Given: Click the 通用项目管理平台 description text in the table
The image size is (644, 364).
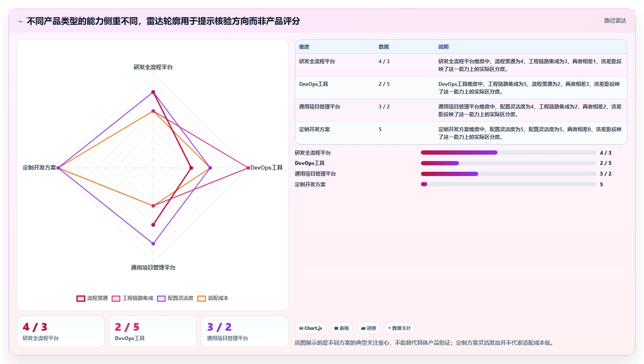Looking at the screenshot, I should coord(530,110).
